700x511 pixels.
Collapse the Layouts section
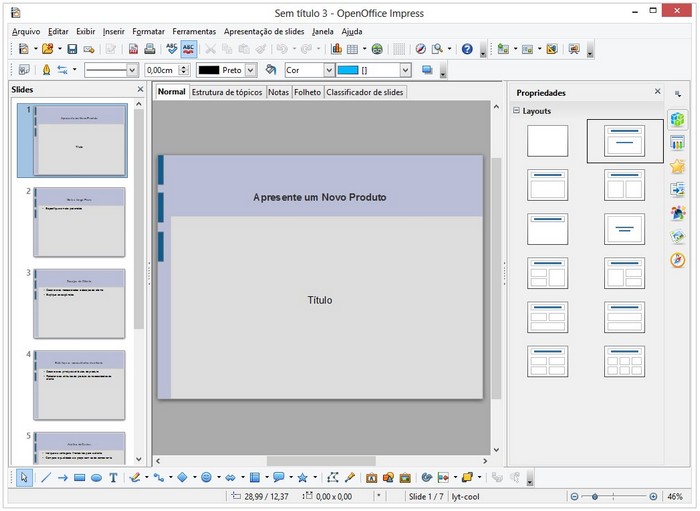516,110
